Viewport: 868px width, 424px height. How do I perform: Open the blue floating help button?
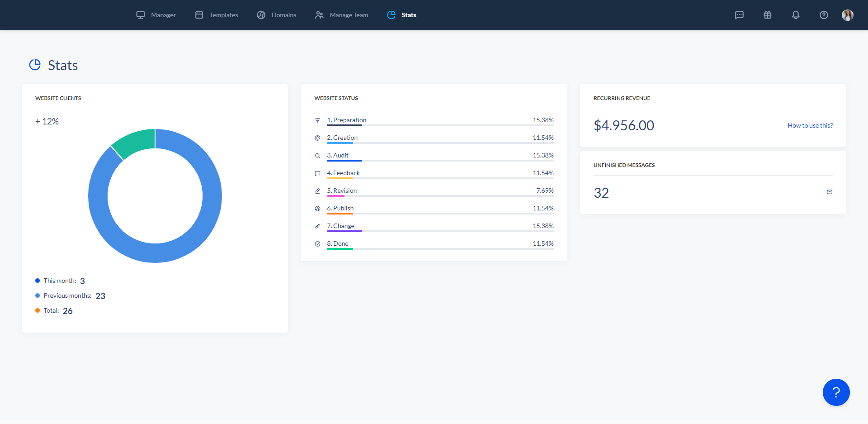tap(836, 392)
